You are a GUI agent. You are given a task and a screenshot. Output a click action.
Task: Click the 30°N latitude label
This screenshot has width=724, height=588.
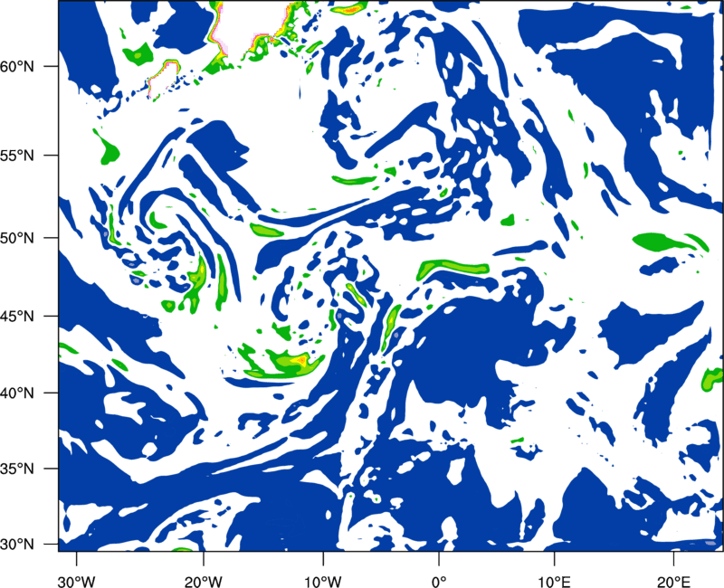pyautogui.click(x=17, y=545)
